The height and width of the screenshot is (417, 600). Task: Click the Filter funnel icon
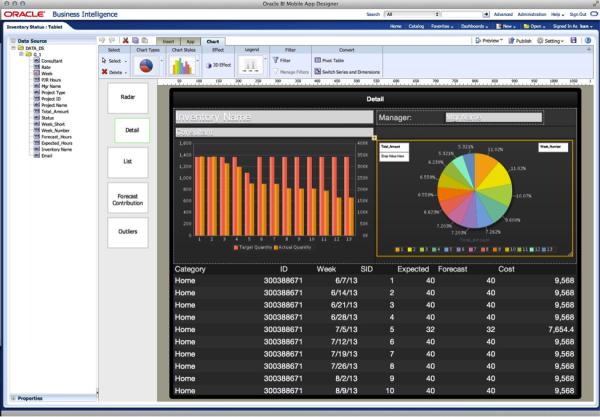tap(275, 60)
